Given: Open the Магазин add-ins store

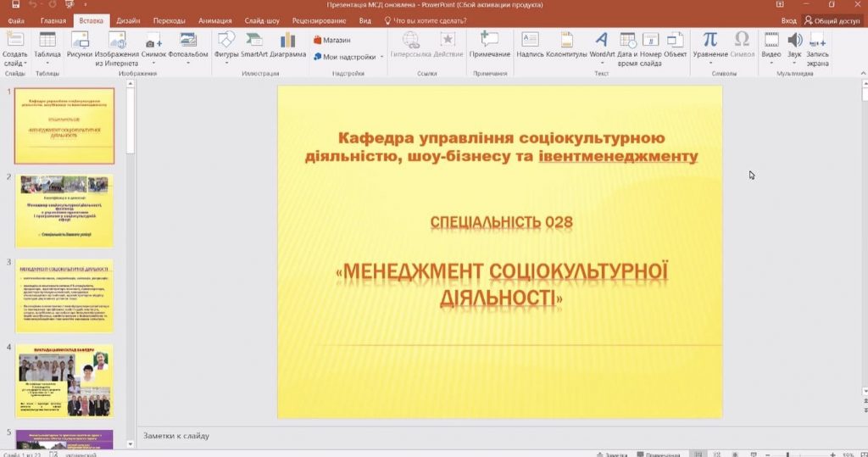Looking at the screenshot, I should 331,40.
